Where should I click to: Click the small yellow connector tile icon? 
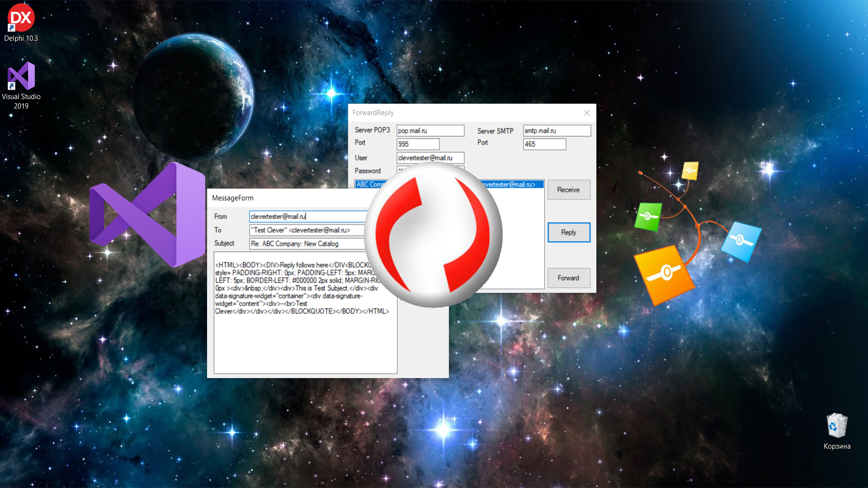(690, 171)
